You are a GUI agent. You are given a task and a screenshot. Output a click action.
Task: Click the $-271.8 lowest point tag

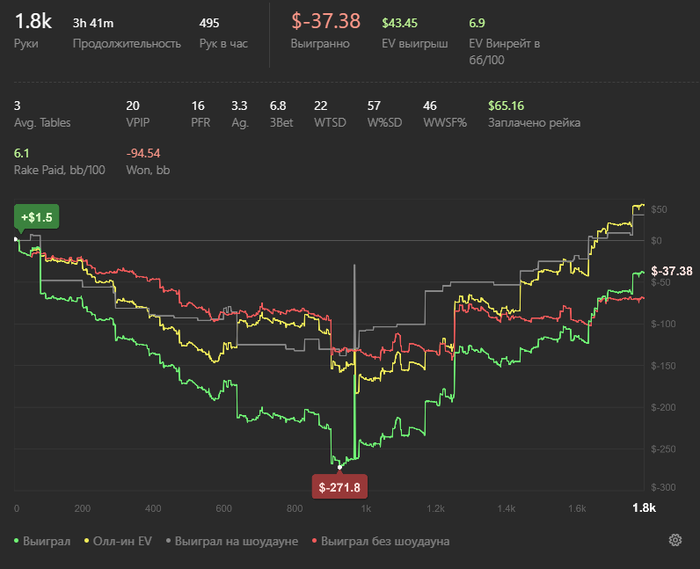(x=340, y=487)
